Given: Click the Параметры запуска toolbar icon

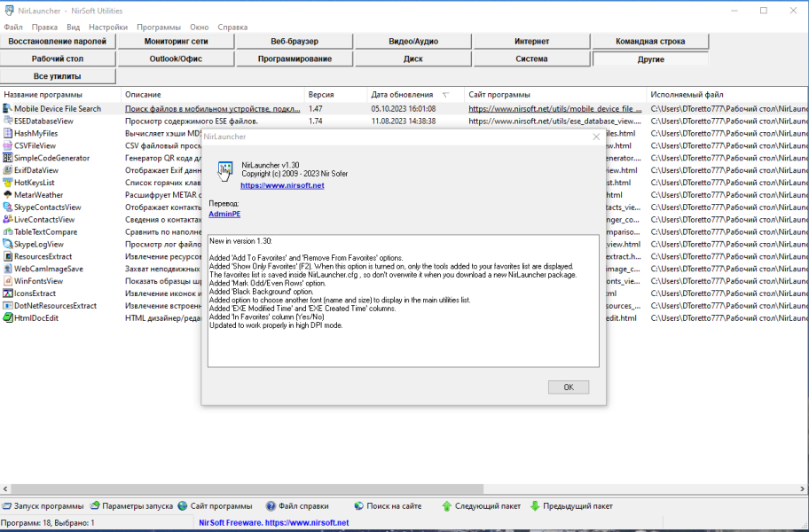Looking at the screenshot, I should coord(95,506).
